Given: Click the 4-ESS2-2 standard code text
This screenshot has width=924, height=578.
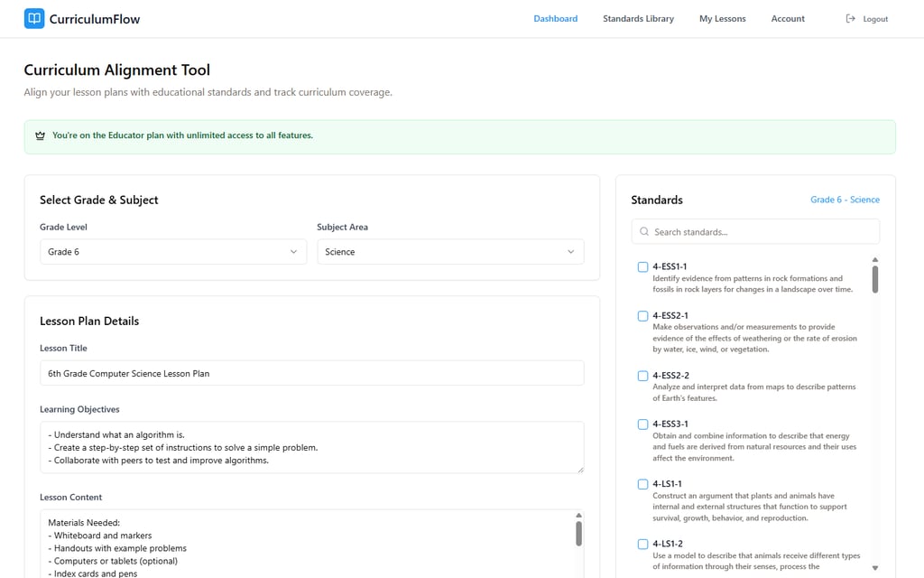Looking at the screenshot, I should click(x=670, y=376).
